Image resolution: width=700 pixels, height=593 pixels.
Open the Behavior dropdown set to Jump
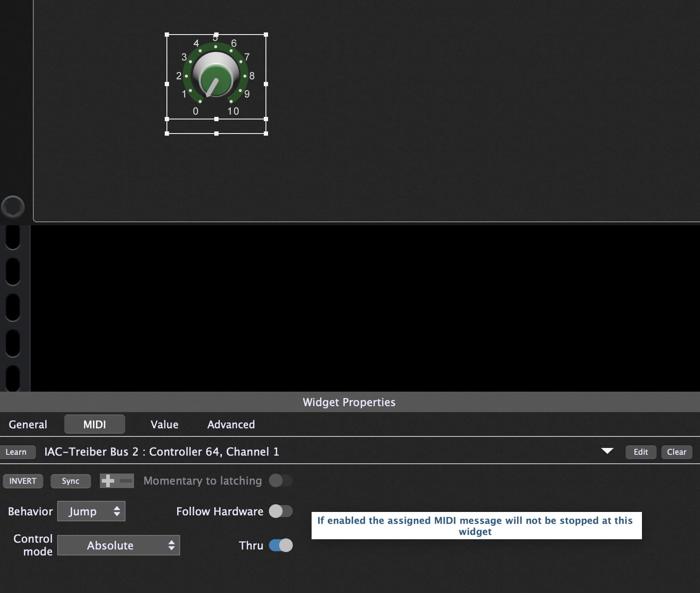coord(91,511)
